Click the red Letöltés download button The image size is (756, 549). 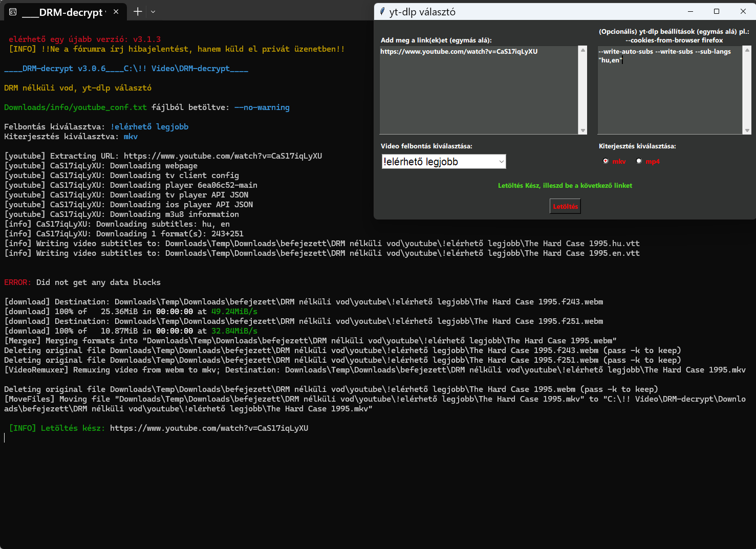point(565,206)
